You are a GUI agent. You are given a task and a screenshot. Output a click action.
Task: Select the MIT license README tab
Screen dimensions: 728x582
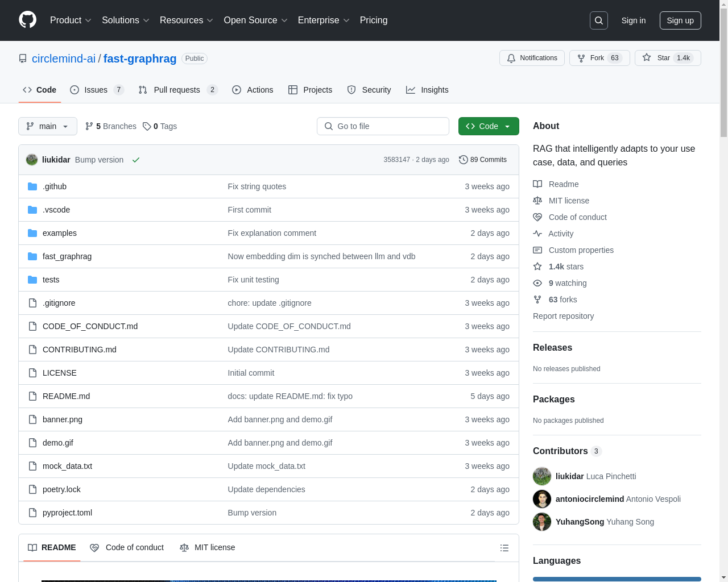click(208, 547)
